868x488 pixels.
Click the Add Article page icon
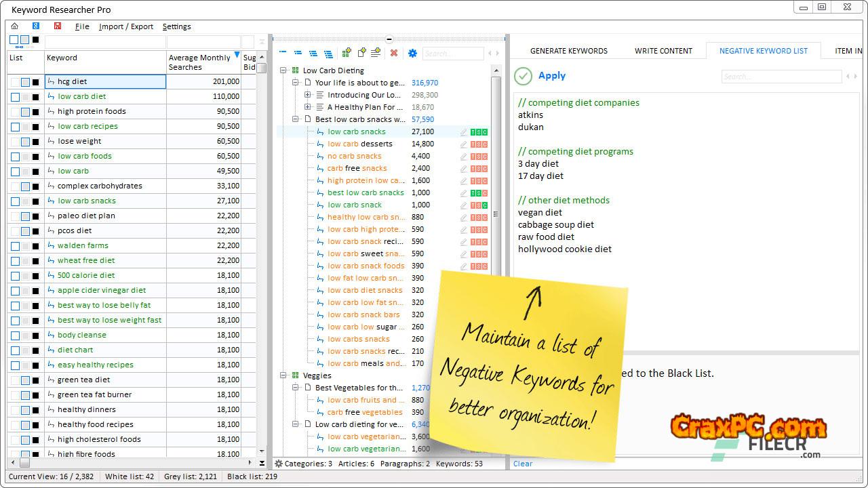pos(362,53)
